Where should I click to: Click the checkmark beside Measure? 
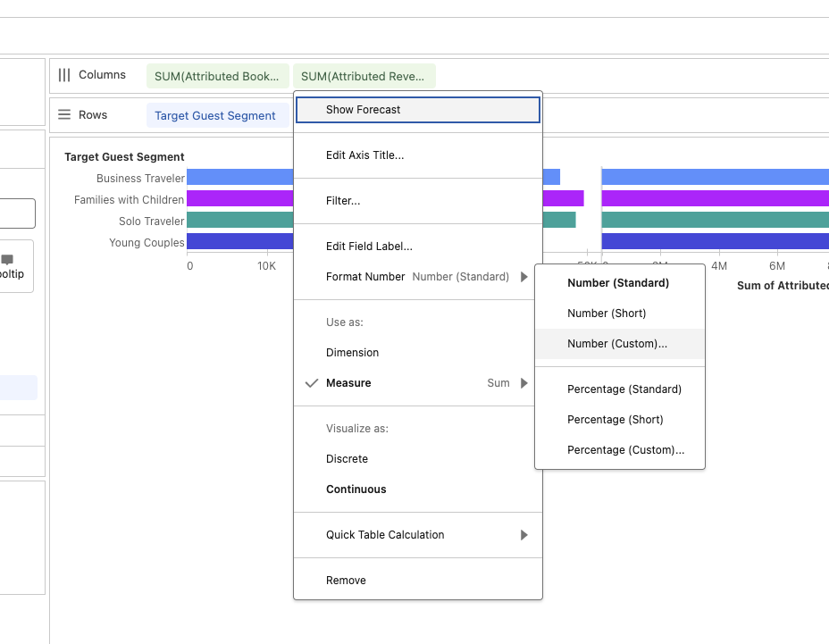312,383
